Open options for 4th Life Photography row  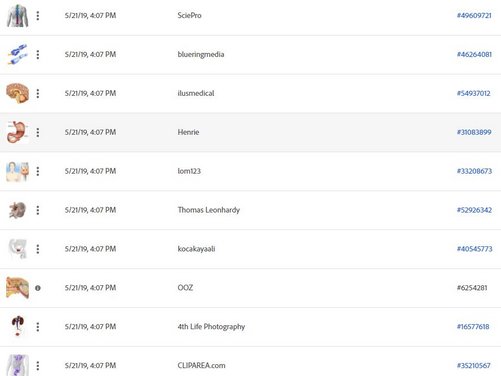(x=38, y=327)
